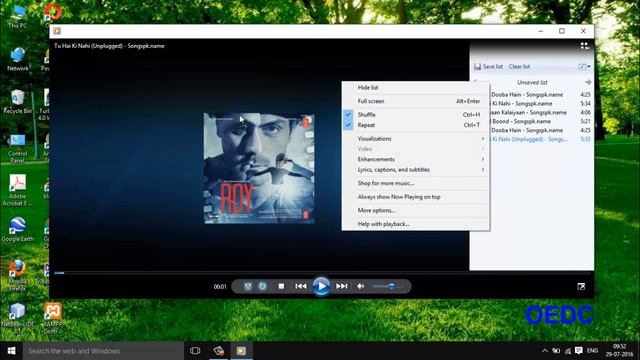Select Ki Nahi track lasting 5:34
The image size is (640, 360).
[x=540, y=103]
